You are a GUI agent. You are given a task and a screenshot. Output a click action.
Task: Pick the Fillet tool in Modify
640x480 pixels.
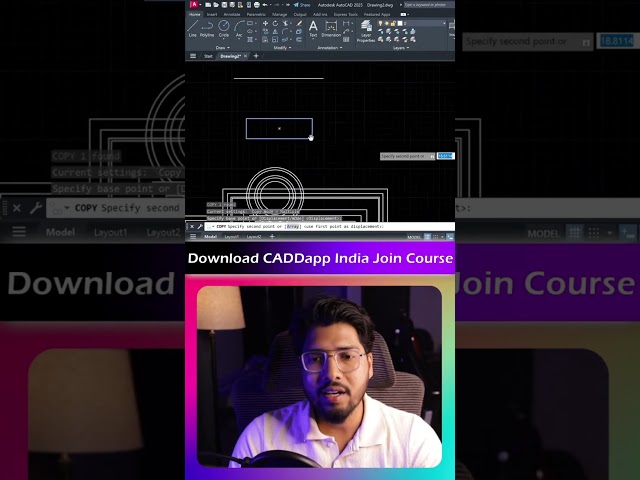click(x=285, y=31)
